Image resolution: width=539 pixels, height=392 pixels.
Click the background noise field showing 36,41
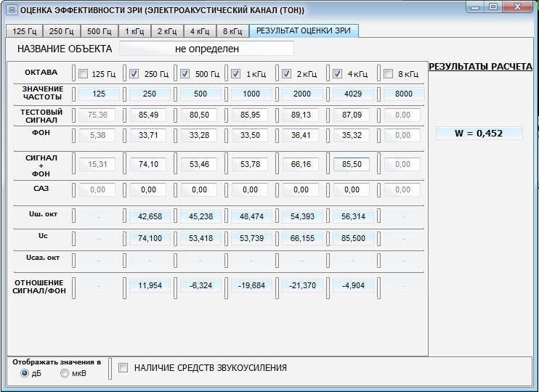(301, 135)
